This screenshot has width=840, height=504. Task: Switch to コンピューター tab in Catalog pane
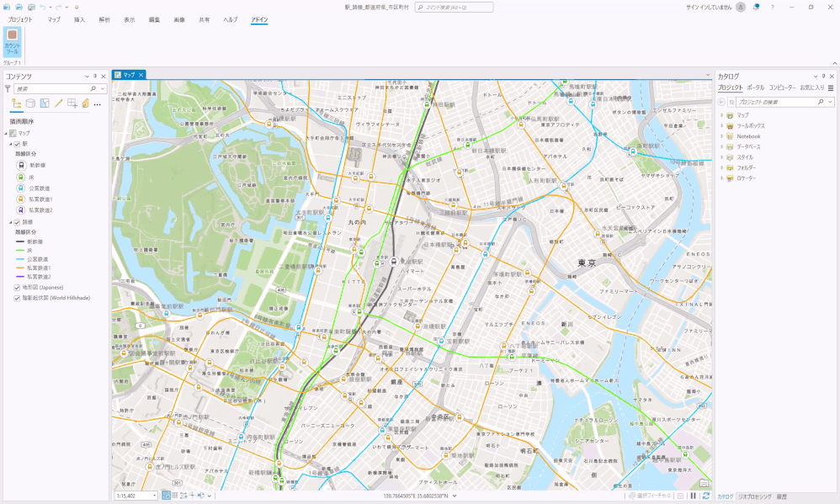coord(782,88)
